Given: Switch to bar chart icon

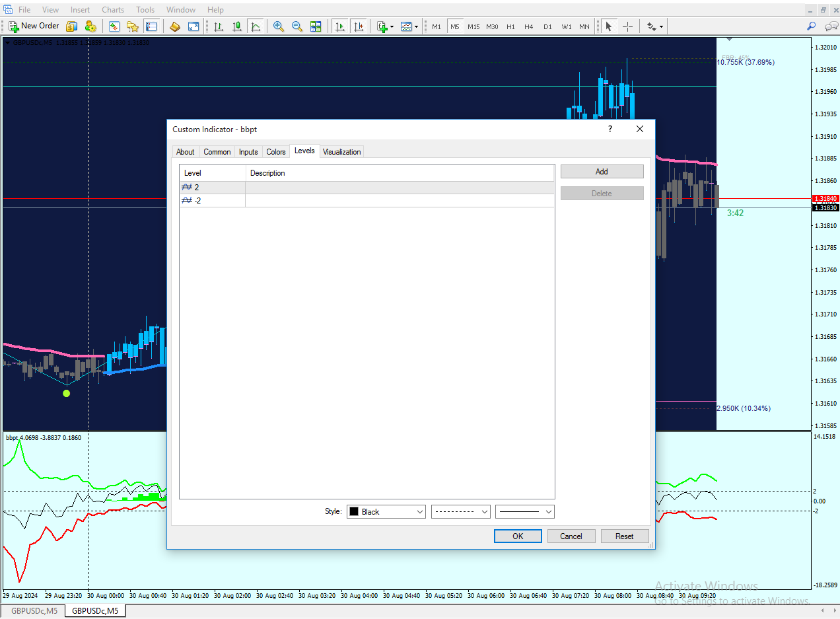Looking at the screenshot, I should point(218,26).
